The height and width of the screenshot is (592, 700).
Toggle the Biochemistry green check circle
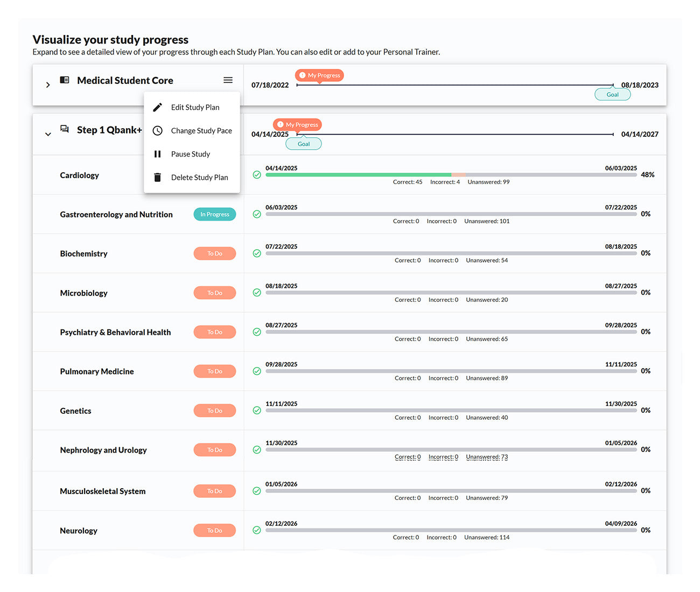257,253
